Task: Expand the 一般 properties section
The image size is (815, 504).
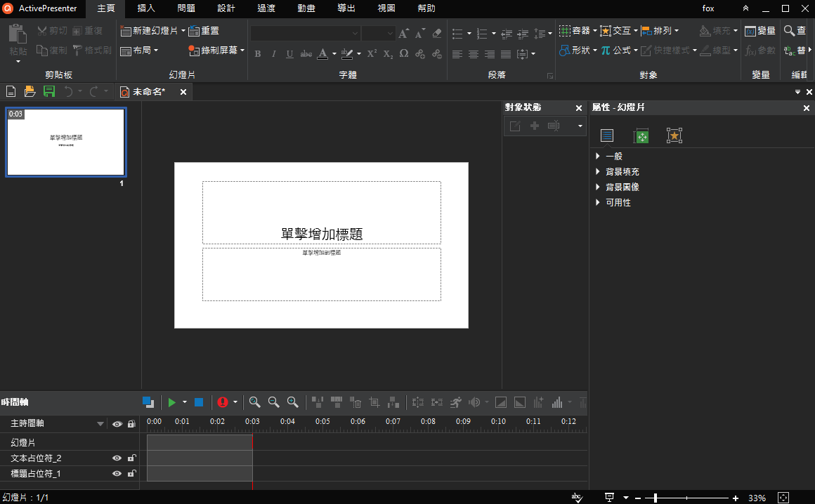Action: 598,157
